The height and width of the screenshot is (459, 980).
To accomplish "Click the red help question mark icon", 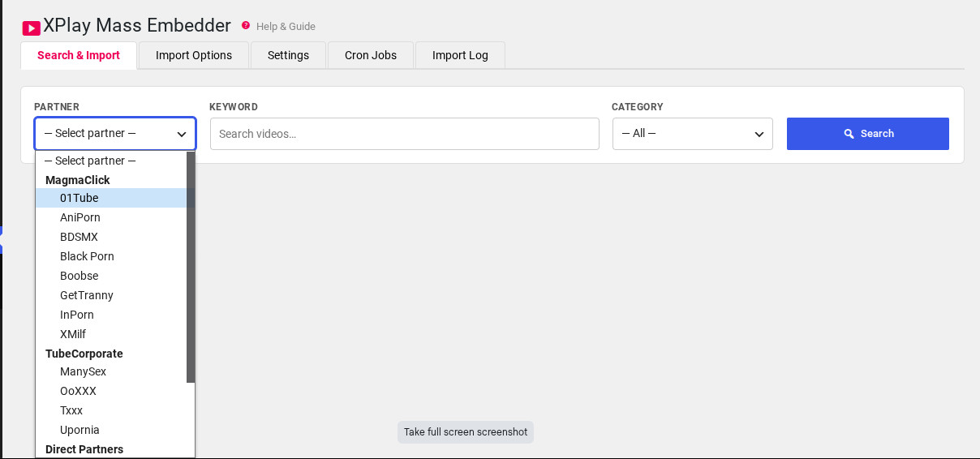I will 246,25.
